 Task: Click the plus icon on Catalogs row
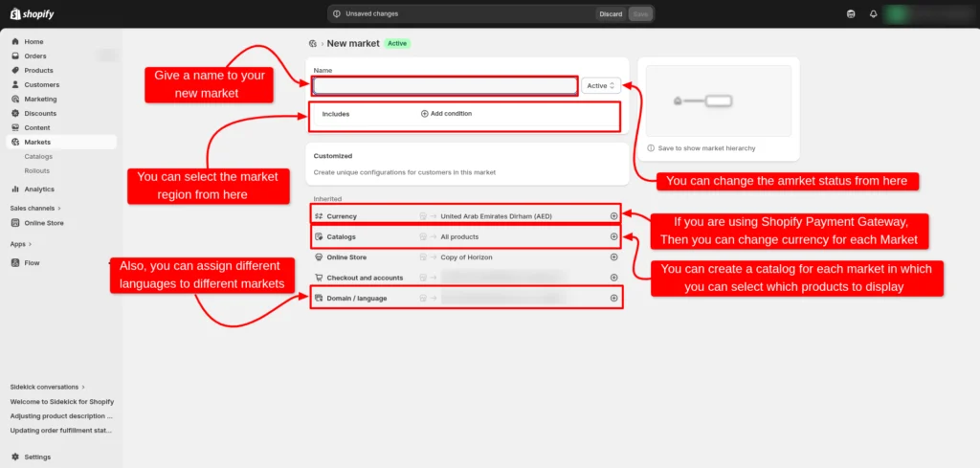(x=613, y=236)
